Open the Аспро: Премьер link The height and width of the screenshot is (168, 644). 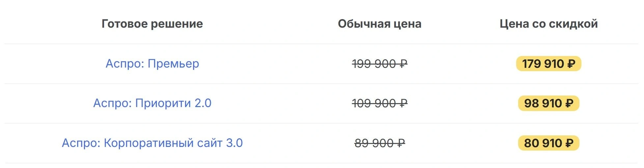coord(152,64)
